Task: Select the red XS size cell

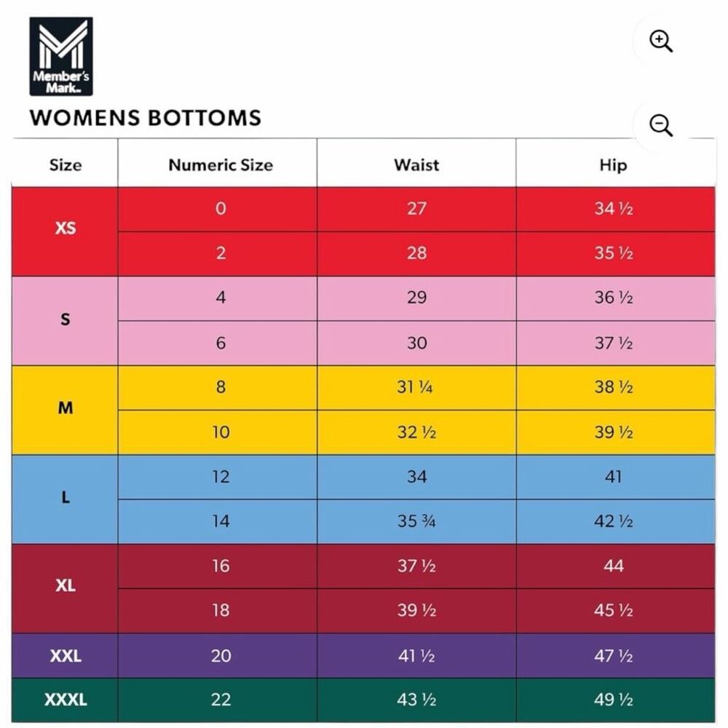Action: [65, 232]
